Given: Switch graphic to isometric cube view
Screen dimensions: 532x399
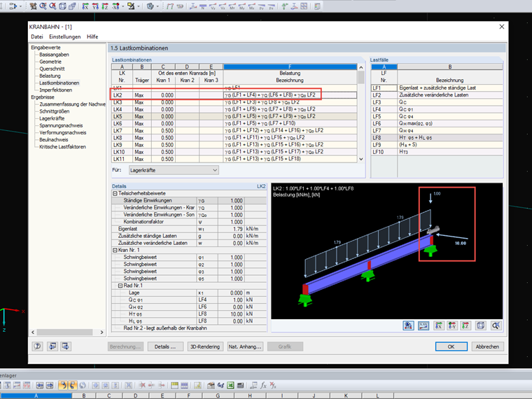Looking at the screenshot, I should [x=480, y=325].
